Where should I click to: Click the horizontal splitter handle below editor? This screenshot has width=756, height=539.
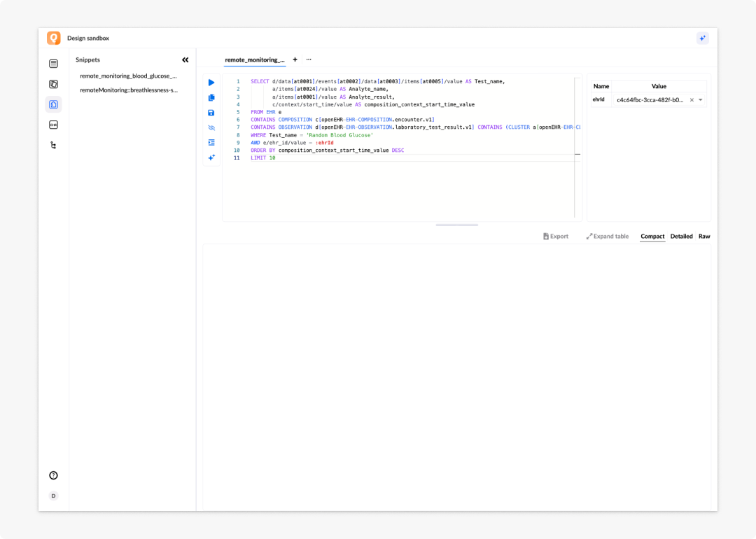[456, 225]
